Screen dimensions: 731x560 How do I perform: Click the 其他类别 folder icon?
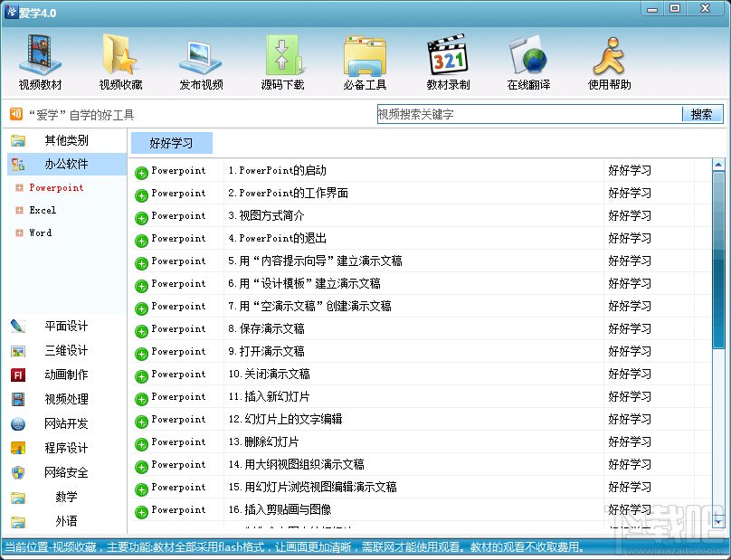pos(18,140)
